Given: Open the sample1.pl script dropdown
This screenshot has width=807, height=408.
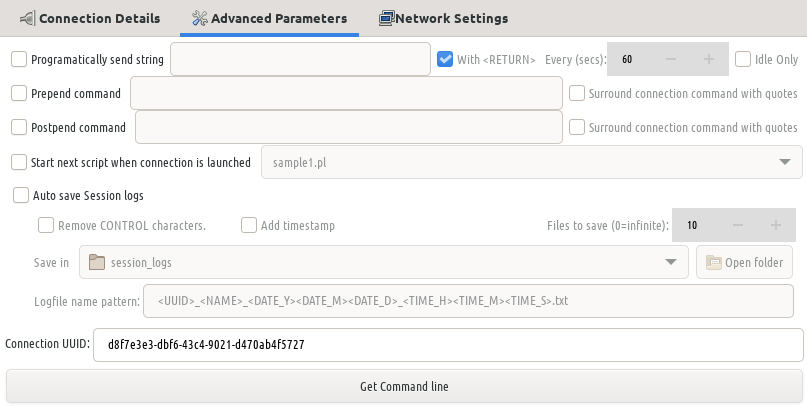Looking at the screenshot, I should tap(531, 163).
